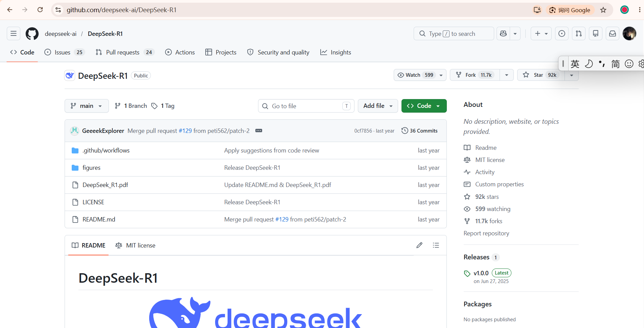Open the DeepSeek_R1.pdf file
Image resolution: width=644 pixels, height=328 pixels.
click(x=105, y=185)
